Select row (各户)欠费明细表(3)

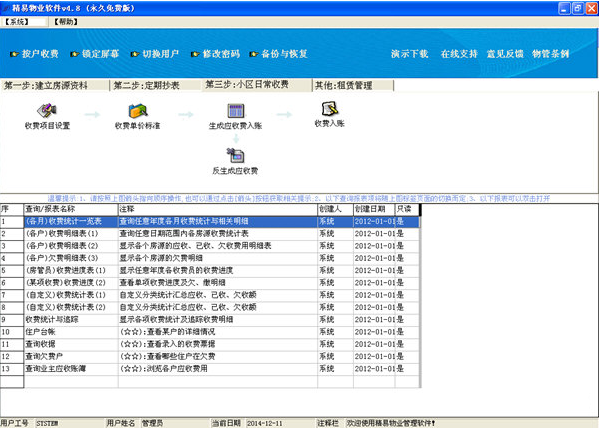(x=210, y=258)
